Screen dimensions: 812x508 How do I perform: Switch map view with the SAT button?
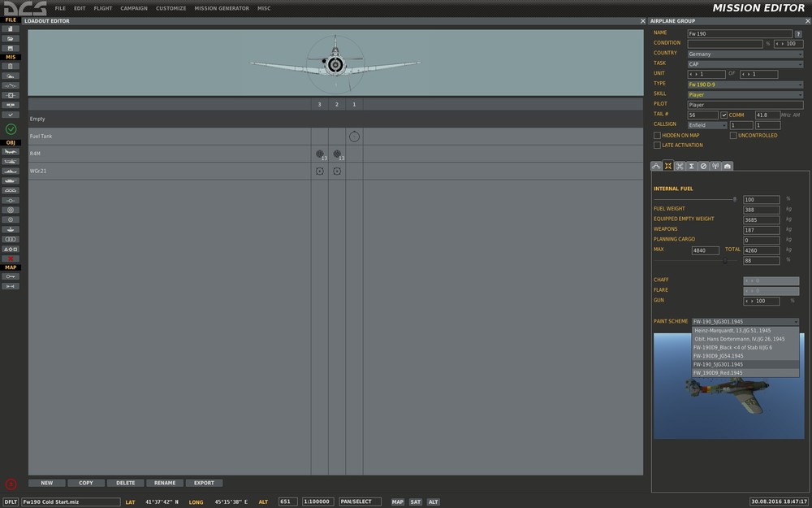coord(415,501)
